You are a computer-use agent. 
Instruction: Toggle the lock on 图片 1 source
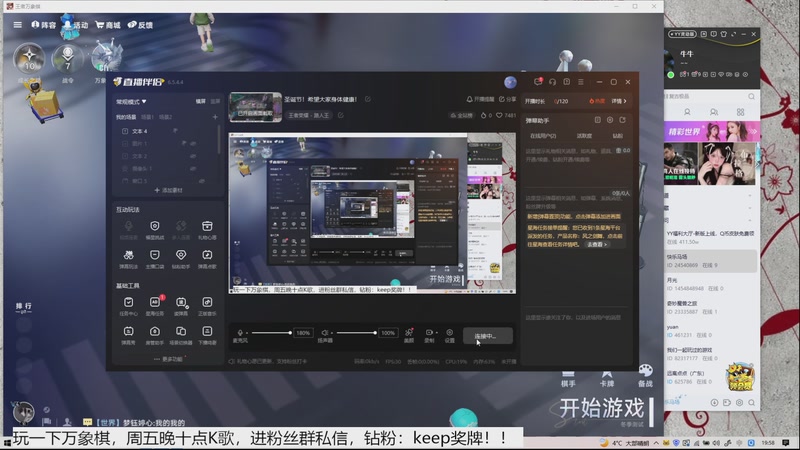click(x=184, y=143)
